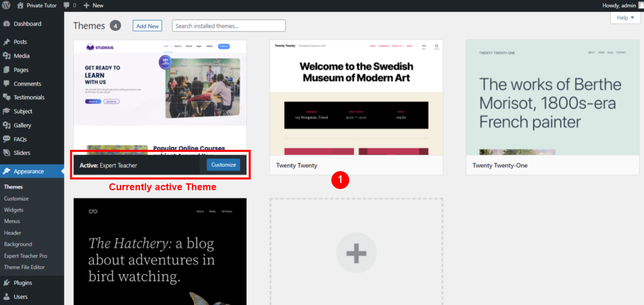Open the Gallery menu item

point(32,125)
